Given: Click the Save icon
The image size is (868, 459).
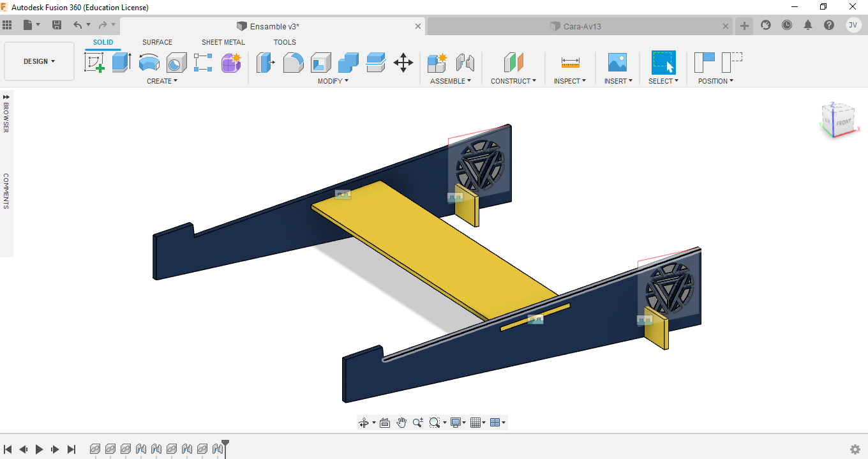Looking at the screenshot, I should [57, 25].
